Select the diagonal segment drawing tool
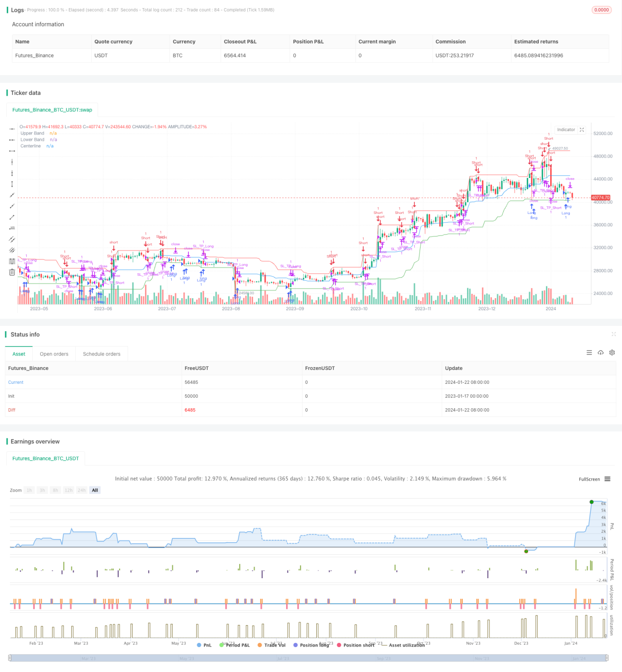Viewport: 622px width, 672px height. 12,217
